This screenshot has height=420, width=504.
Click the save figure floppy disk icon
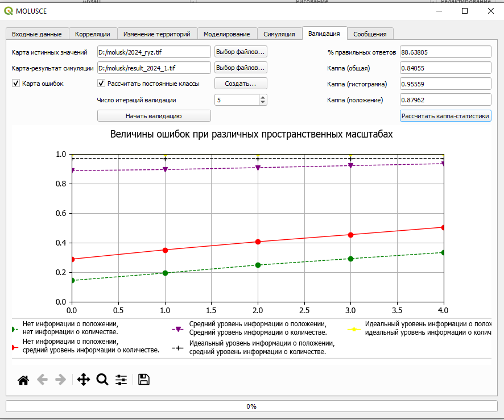144,380
